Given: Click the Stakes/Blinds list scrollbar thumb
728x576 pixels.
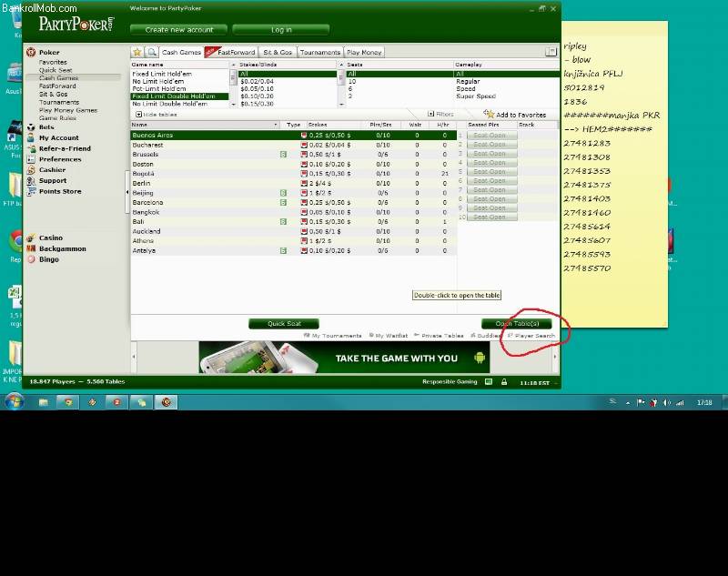Looking at the screenshot, I should pos(342,78).
